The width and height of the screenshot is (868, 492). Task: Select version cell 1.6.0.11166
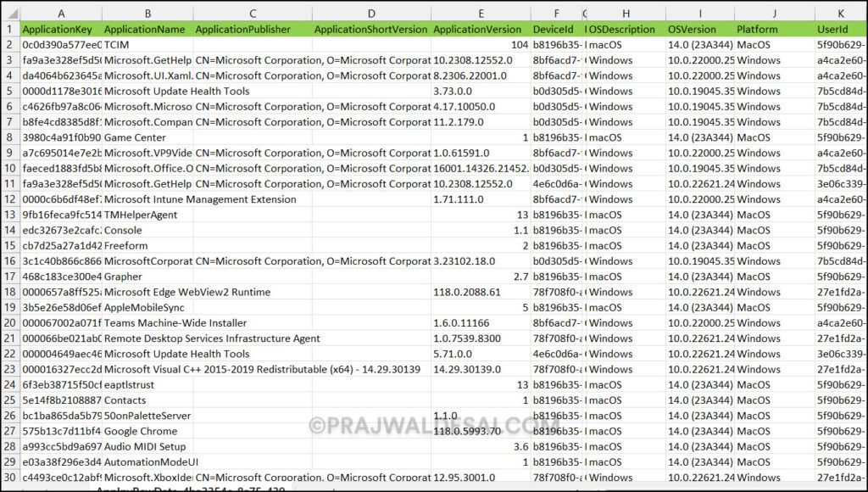[x=481, y=322]
